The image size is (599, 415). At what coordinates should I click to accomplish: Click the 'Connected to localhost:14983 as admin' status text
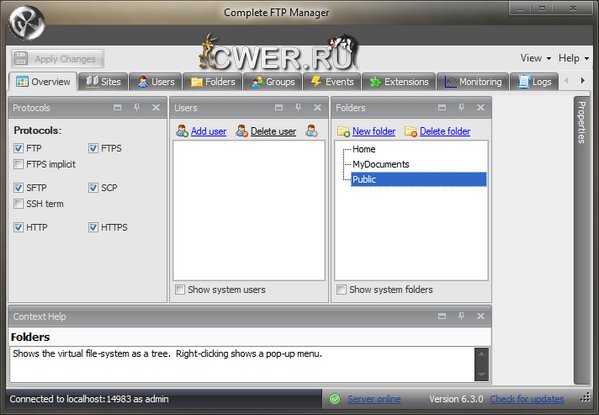pyautogui.click(x=89, y=399)
